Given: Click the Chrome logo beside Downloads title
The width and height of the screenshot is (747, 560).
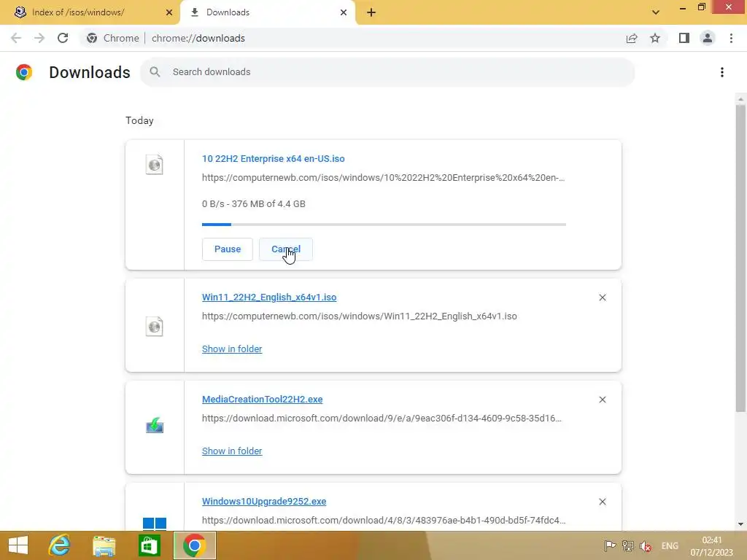Looking at the screenshot, I should point(24,72).
